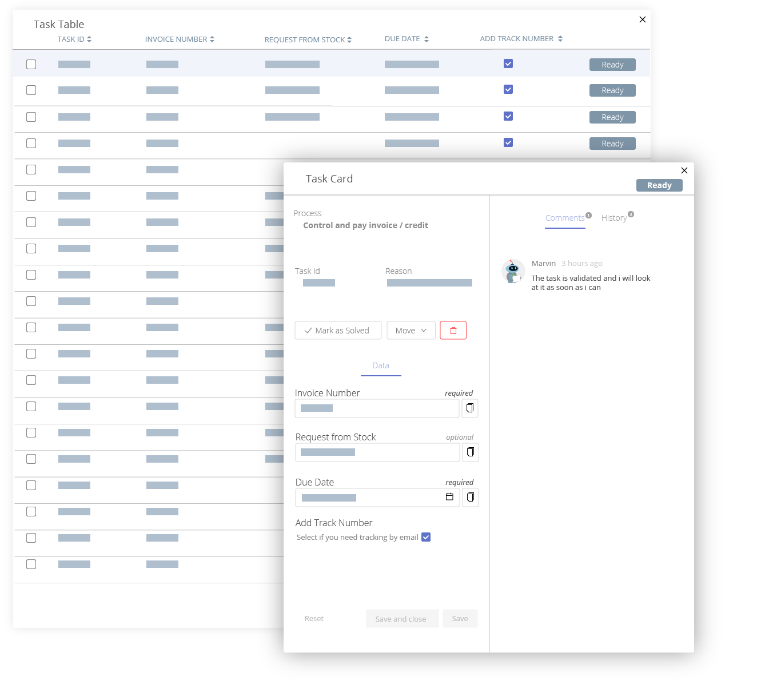773x700 pixels.
Task: Delete the task with the red trash button
Action: [x=453, y=331]
